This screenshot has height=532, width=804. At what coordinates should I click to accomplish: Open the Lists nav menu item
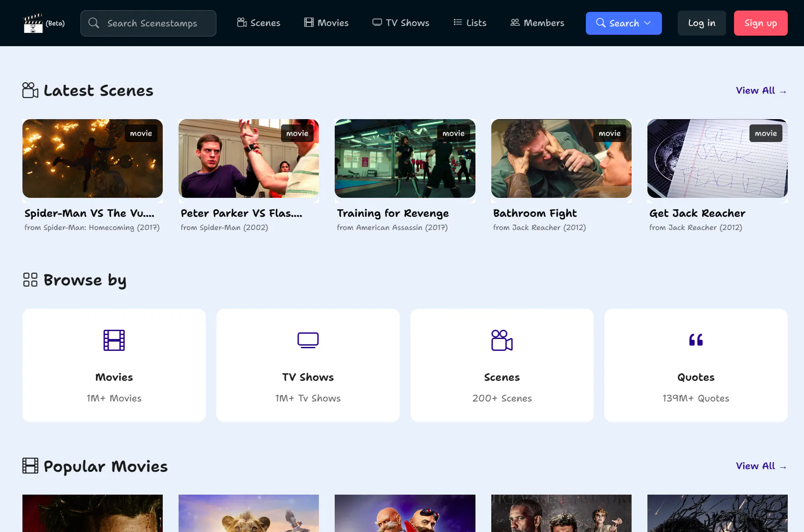click(x=470, y=23)
